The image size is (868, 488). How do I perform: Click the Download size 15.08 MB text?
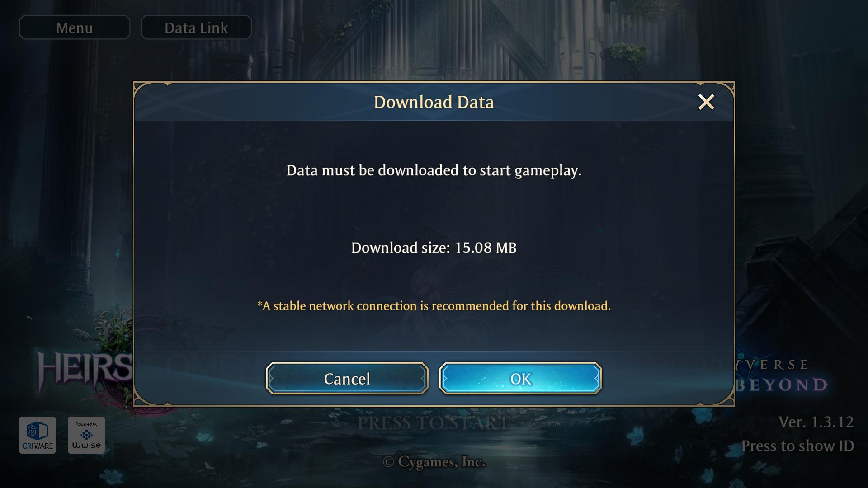pyautogui.click(x=434, y=248)
